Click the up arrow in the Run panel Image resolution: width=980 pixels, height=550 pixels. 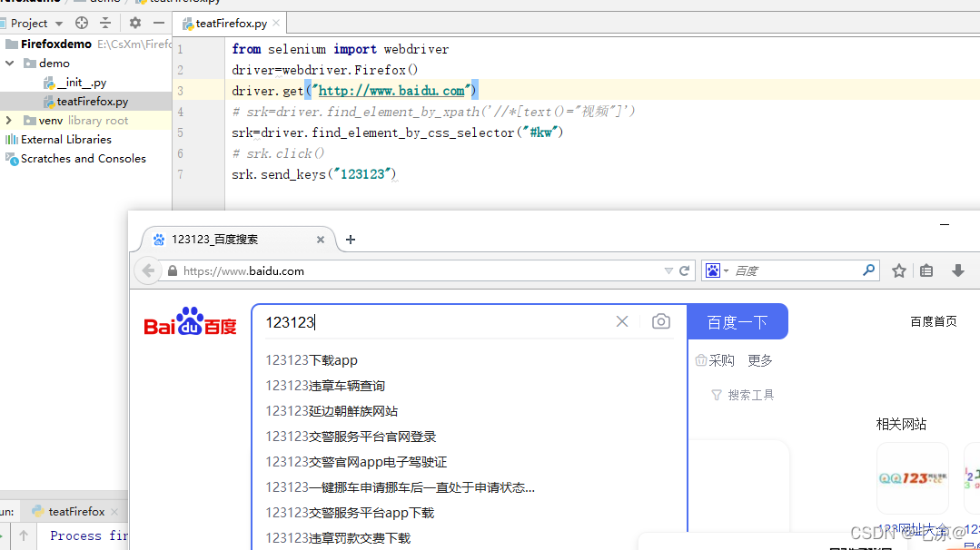click(x=24, y=535)
